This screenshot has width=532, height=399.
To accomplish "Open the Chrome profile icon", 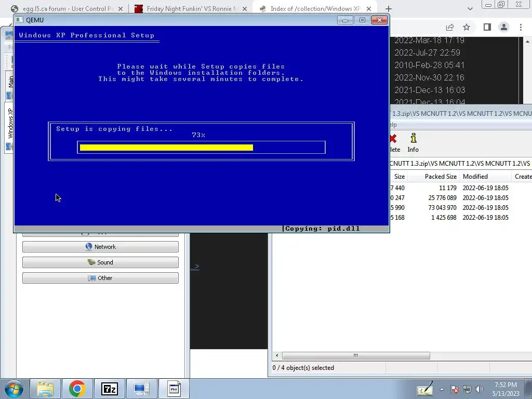I will point(504,27).
